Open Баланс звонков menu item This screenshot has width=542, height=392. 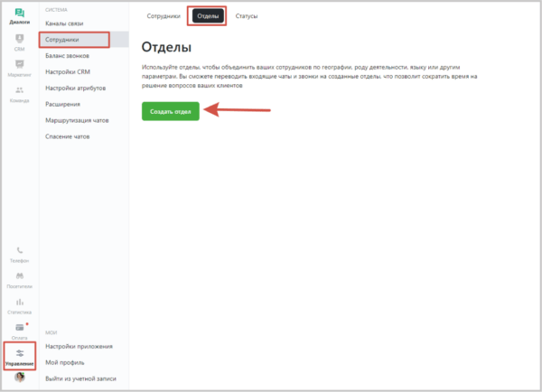point(68,56)
